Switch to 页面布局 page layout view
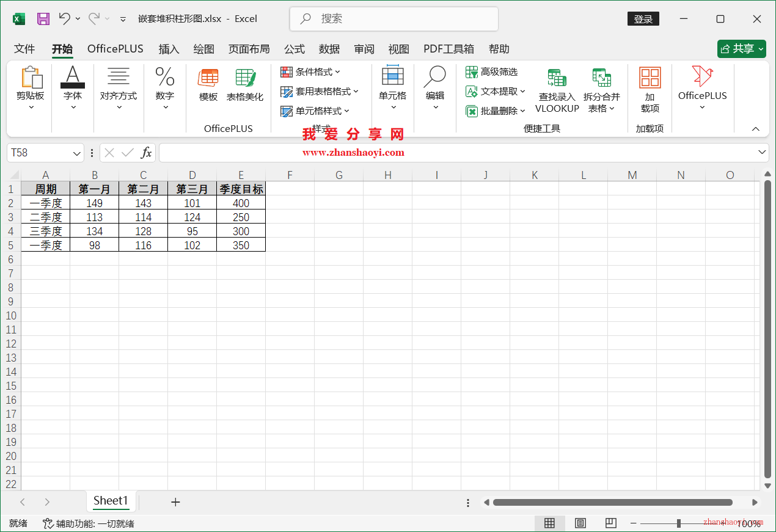This screenshot has height=532, width=776. (580, 523)
